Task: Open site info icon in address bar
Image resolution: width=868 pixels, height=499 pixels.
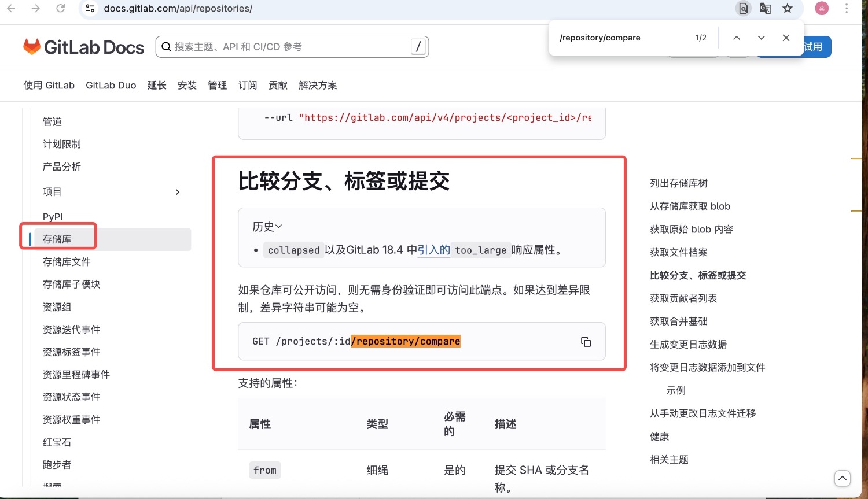Action: click(90, 8)
